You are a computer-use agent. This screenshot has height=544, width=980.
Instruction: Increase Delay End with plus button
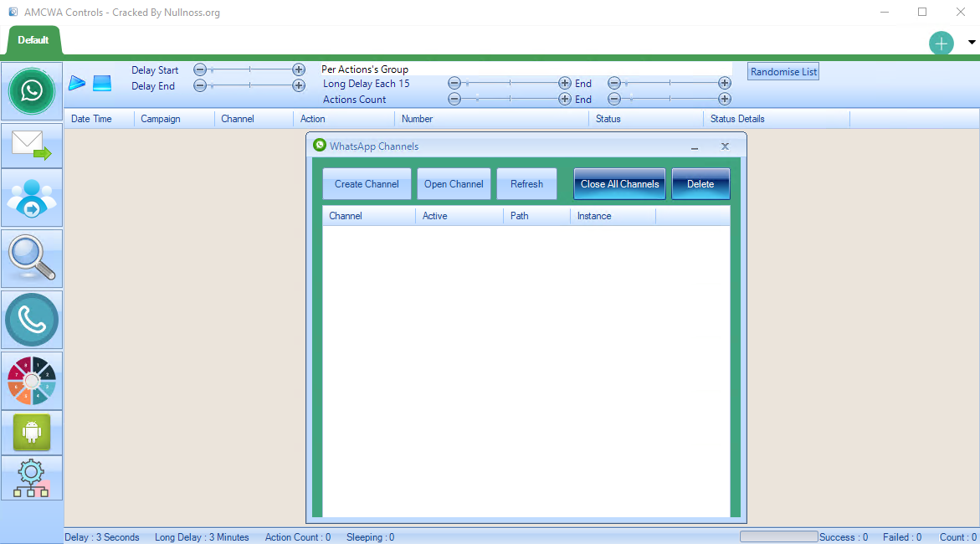point(299,85)
